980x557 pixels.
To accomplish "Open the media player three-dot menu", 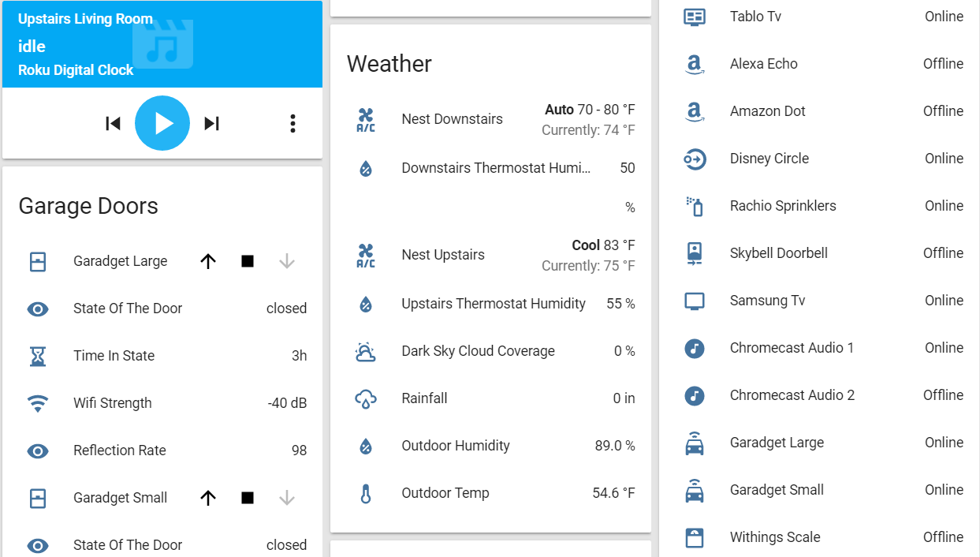I will click(293, 123).
